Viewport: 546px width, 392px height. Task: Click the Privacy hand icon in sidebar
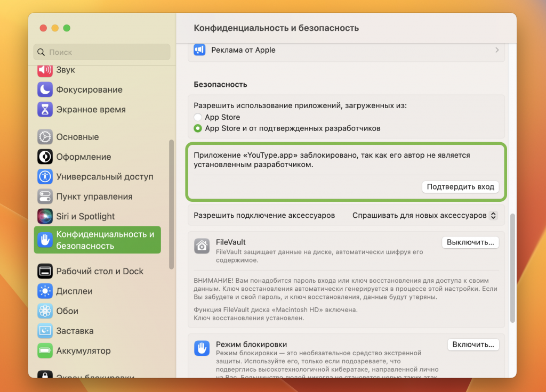click(45, 240)
